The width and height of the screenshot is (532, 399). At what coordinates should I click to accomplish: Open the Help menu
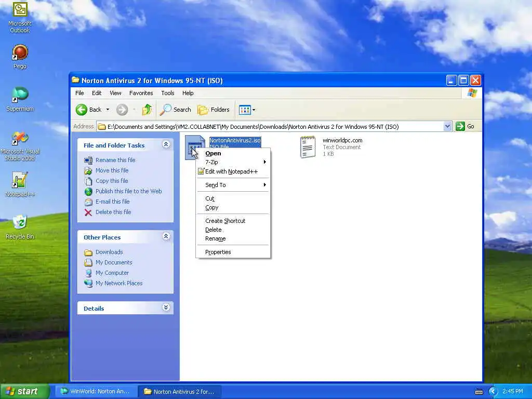[188, 93]
